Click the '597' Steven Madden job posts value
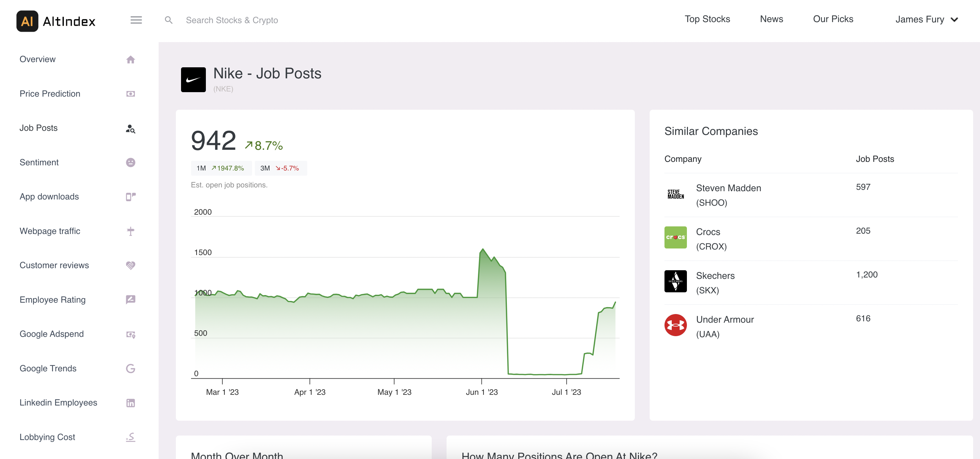 [x=863, y=187]
